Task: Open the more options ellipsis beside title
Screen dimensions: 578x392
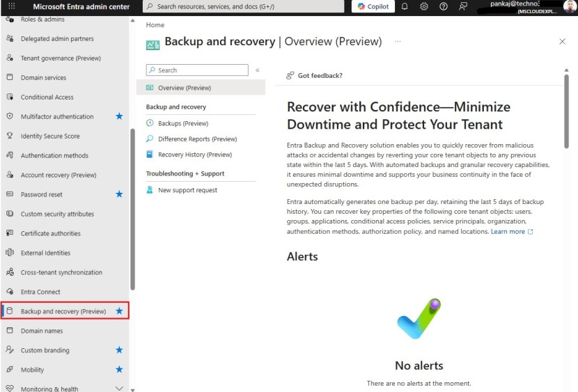Action: coord(398,41)
